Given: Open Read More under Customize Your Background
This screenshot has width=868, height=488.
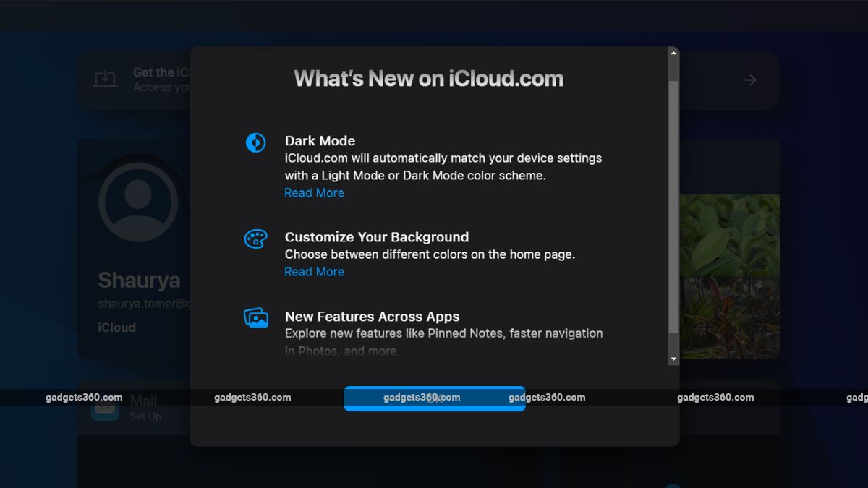Looking at the screenshot, I should (x=314, y=271).
